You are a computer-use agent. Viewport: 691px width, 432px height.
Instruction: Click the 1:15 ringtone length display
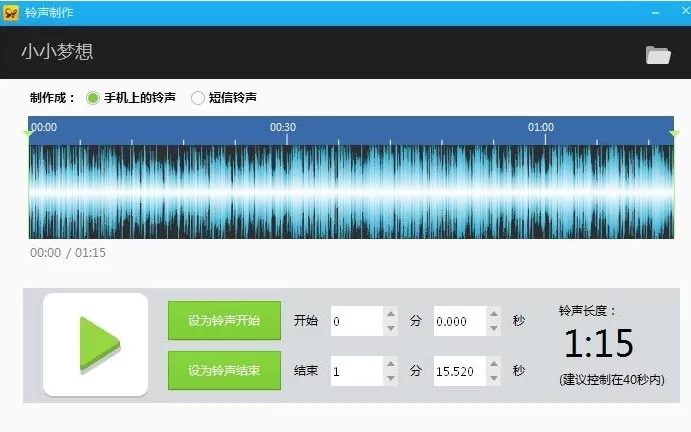coord(599,343)
